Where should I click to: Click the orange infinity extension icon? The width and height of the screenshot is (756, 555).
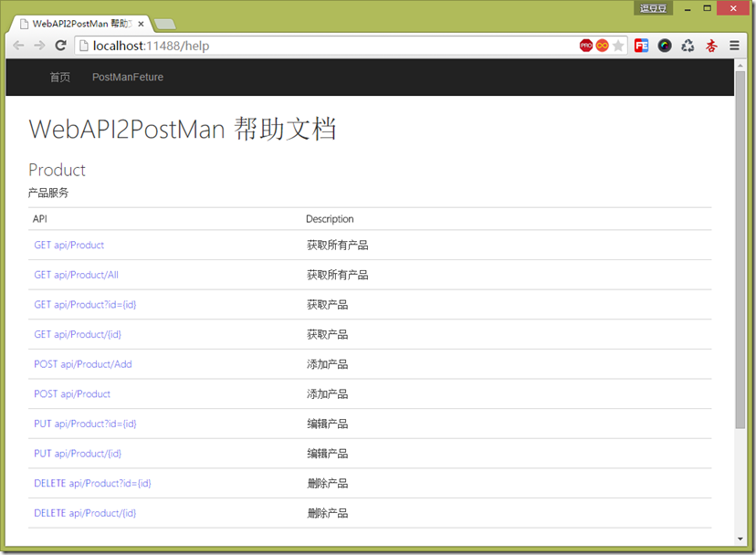(x=603, y=46)
